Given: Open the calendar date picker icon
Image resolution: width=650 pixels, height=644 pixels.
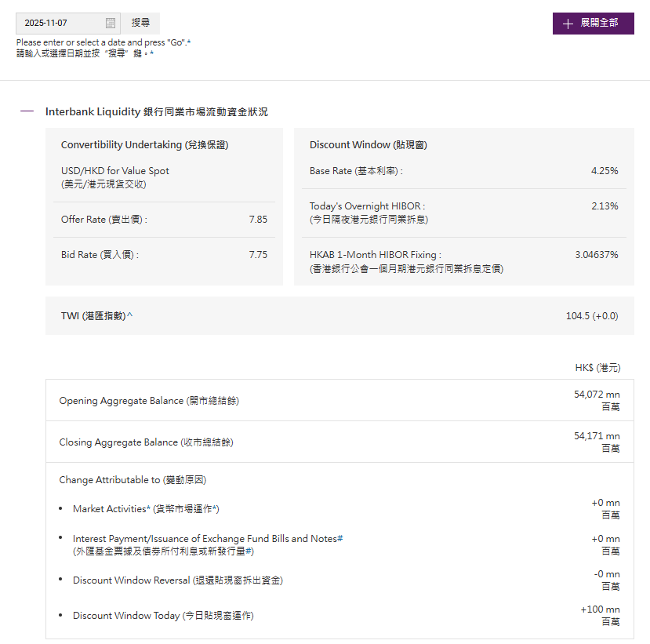Looking at the screenshot, I should (110, 23).
